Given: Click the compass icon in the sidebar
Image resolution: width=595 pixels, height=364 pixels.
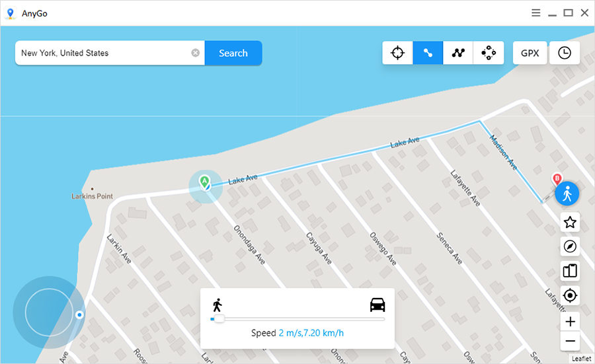Looking at the screenshot, I should 570,246.
